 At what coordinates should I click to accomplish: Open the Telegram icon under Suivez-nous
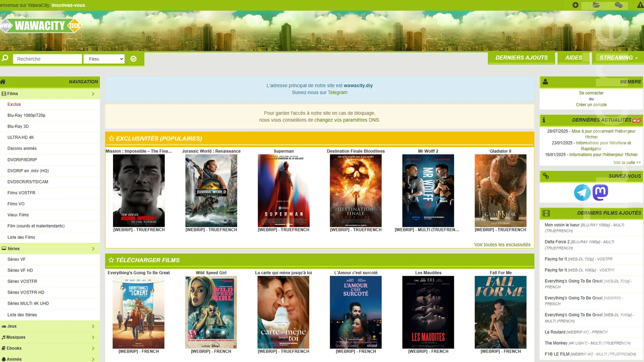click(582, 192)
